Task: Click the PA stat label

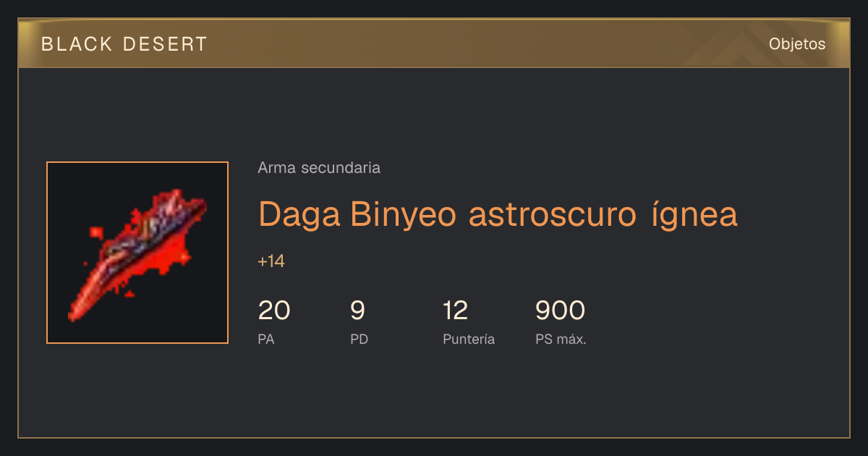Action: click(x=266, y=339)
